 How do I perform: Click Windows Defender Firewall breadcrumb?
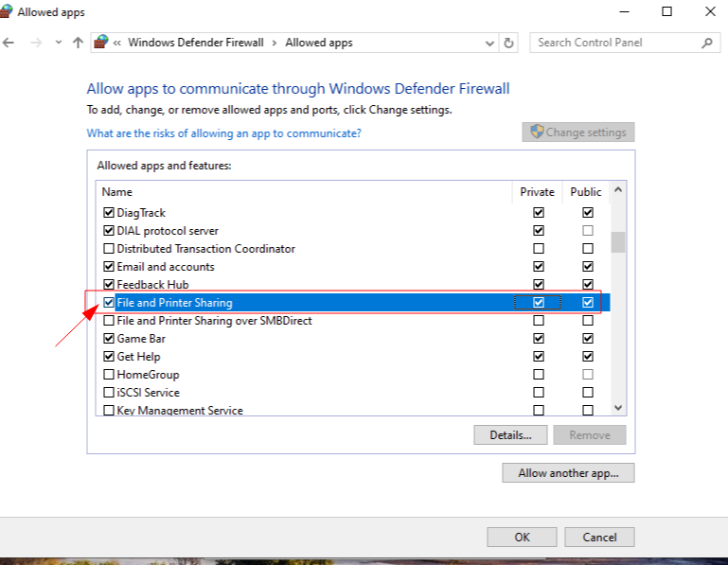point(195,43)
